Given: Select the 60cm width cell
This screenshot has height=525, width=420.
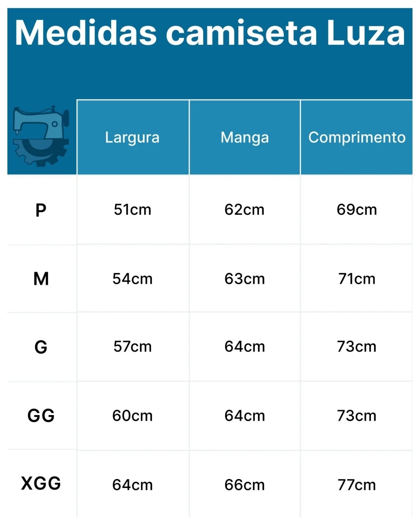Looking at the screenshot, I should [132, 416].
